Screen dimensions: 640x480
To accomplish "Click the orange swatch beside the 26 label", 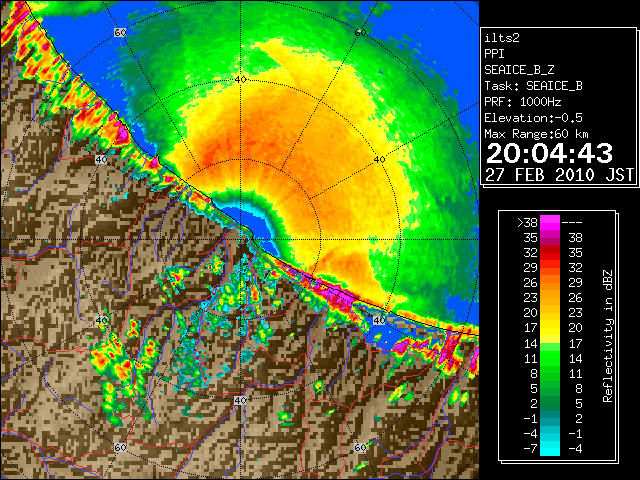I will (x=549, y=283).
